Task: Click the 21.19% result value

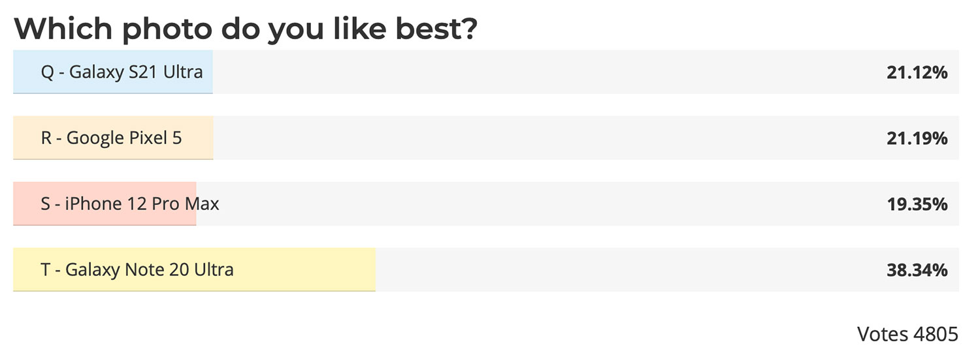Action: 917,138
